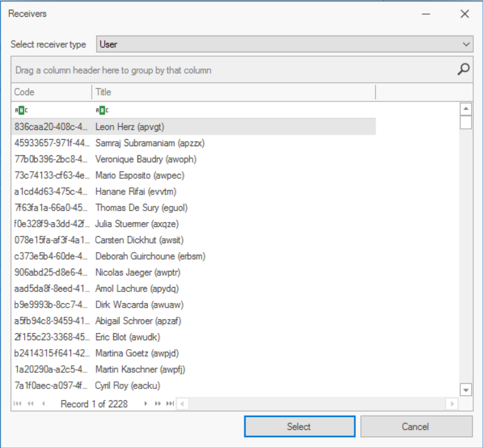Go to first record navigator button

(x=18, y=403)
